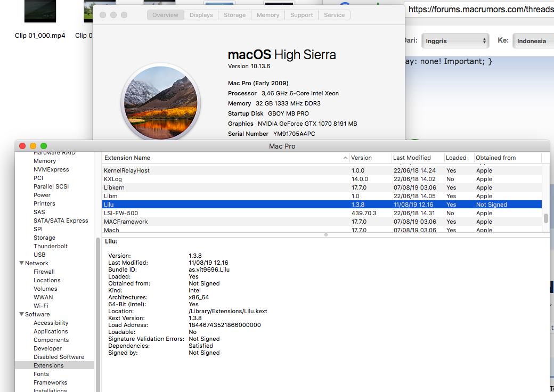Select the KXLog extension row

click(322, 179)
